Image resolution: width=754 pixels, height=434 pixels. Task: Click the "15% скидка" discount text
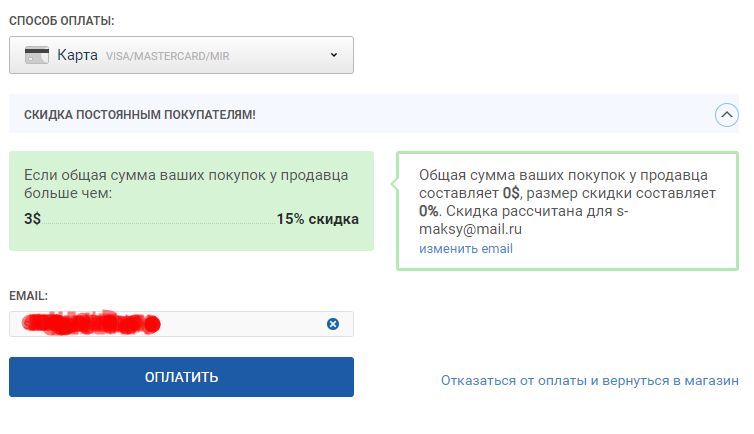click(x=318, y=219)
